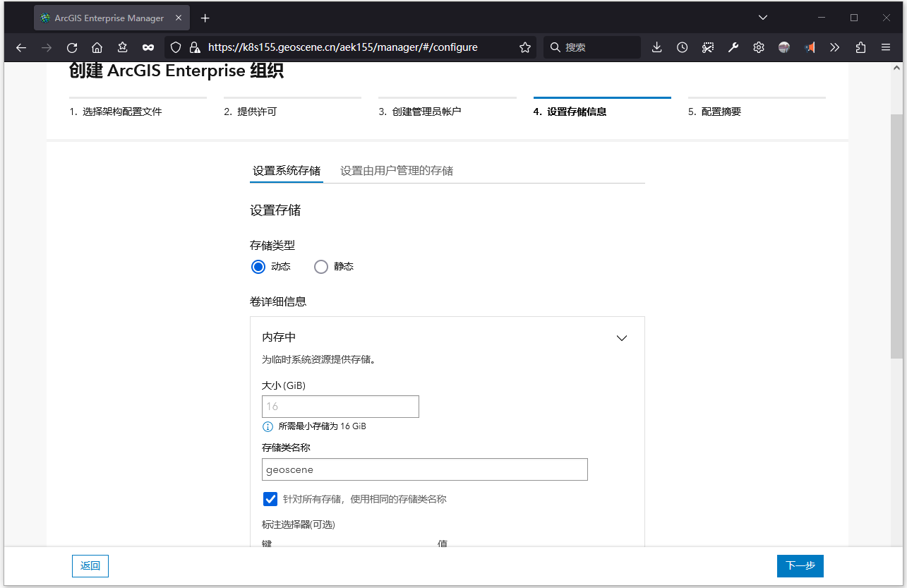The image size is (907, 588).
Task: Click the minimum storage info icon
Action: 268,426
